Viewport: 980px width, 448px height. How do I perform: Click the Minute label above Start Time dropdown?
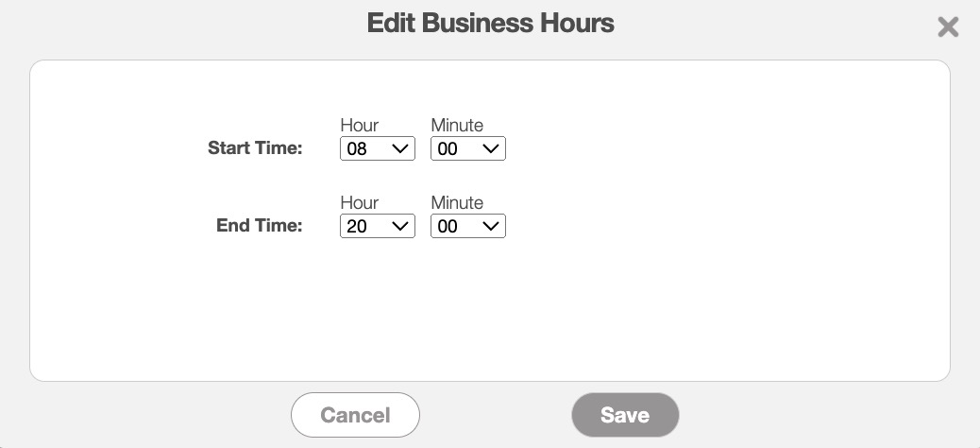coord(457,126)
